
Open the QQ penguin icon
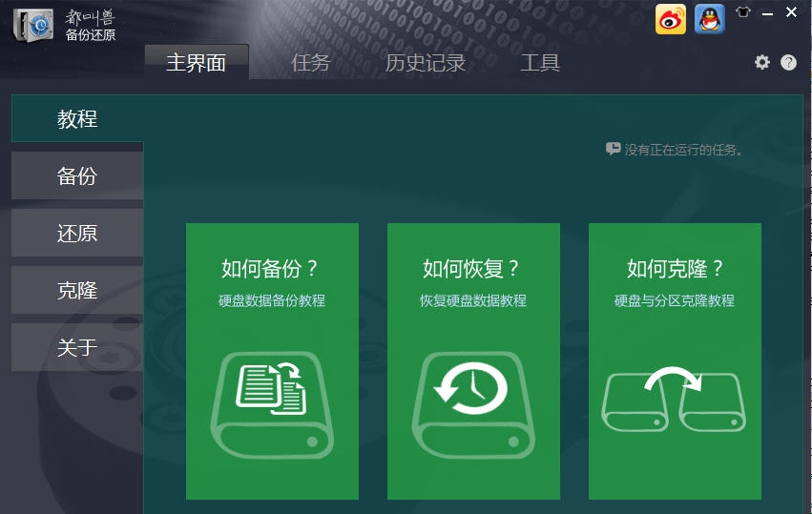pyautogui.click(x=710, y=20)
